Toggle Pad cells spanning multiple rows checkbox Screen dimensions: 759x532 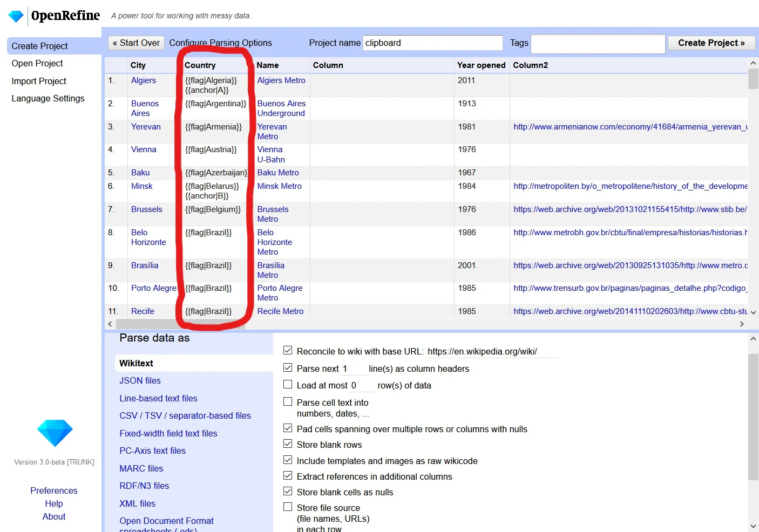click(x=288, y=428)
